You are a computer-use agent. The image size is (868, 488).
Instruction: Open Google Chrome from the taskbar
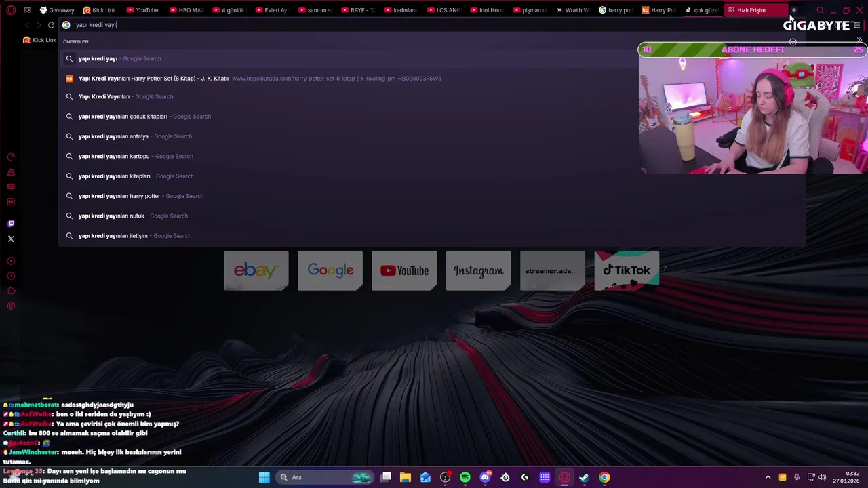(604, 477)
